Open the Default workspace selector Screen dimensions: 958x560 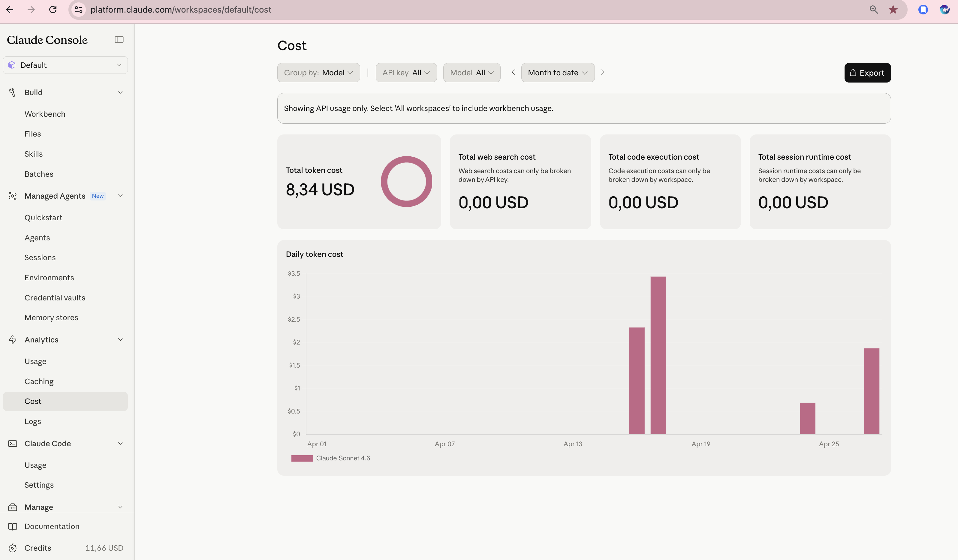pos(65,65)
